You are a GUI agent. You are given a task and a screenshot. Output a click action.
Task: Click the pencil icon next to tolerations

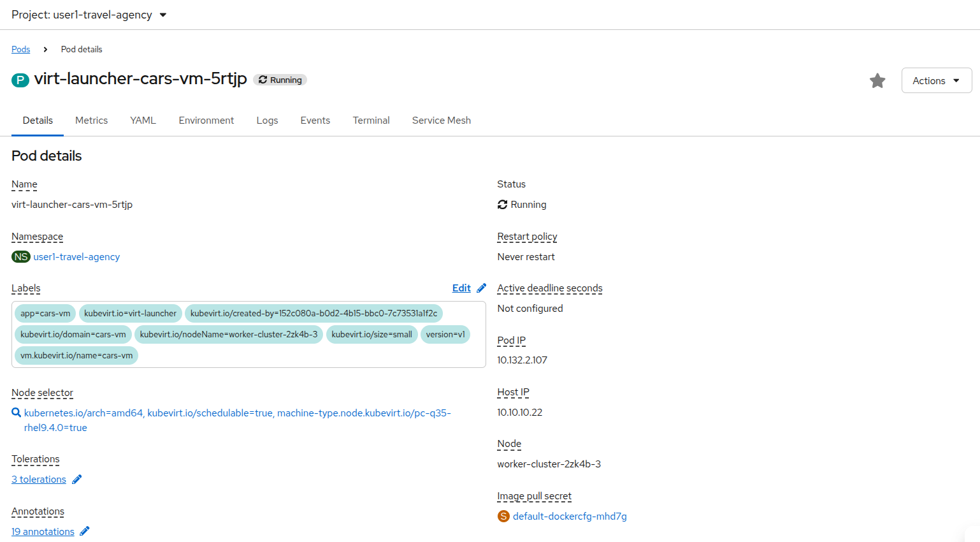[77, 480]
